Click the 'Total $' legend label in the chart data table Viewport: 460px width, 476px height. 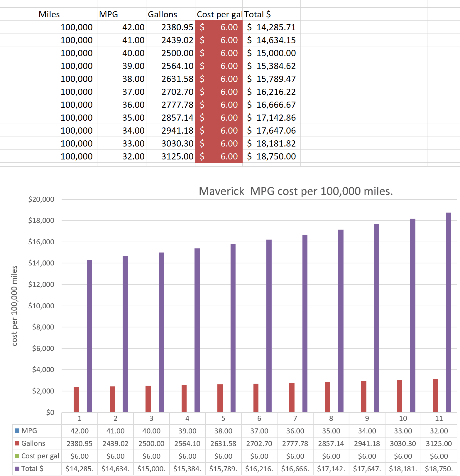(x=32, y=469)
